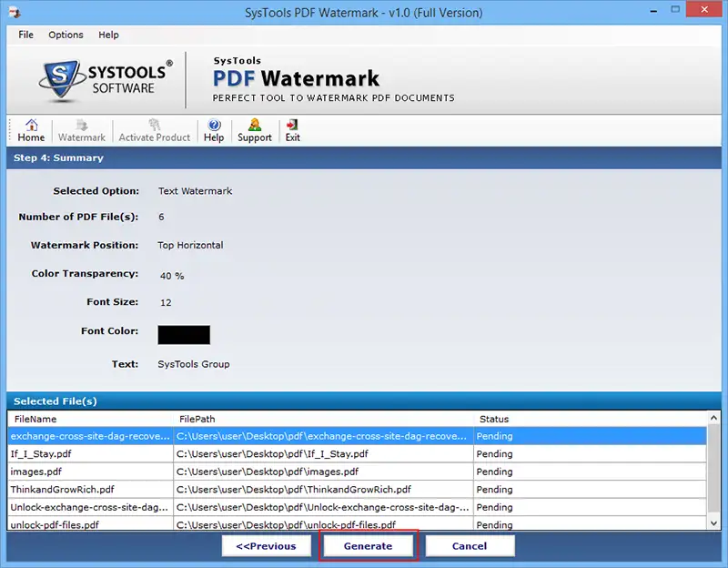
Task: Click the SysTools Software logo
Action: pyautogui.click(x=106, y=79)
